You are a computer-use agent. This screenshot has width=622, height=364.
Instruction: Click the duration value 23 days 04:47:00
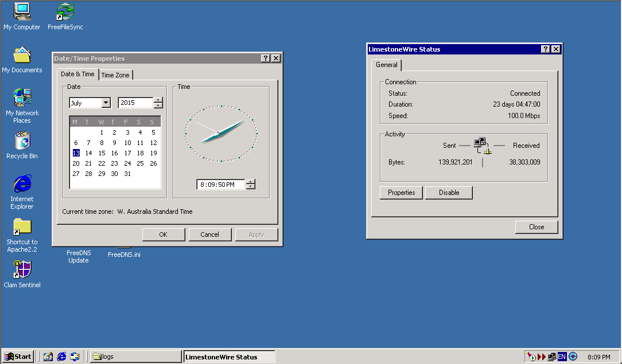click(x=516, y=104)
